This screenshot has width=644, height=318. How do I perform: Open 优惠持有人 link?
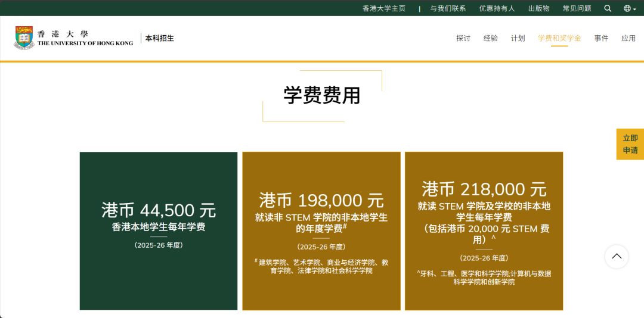497,8
